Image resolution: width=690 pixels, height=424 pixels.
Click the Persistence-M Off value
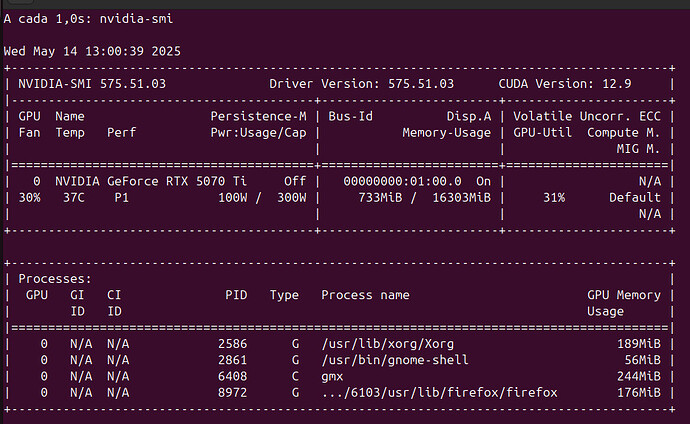click(x=294, y=181)
